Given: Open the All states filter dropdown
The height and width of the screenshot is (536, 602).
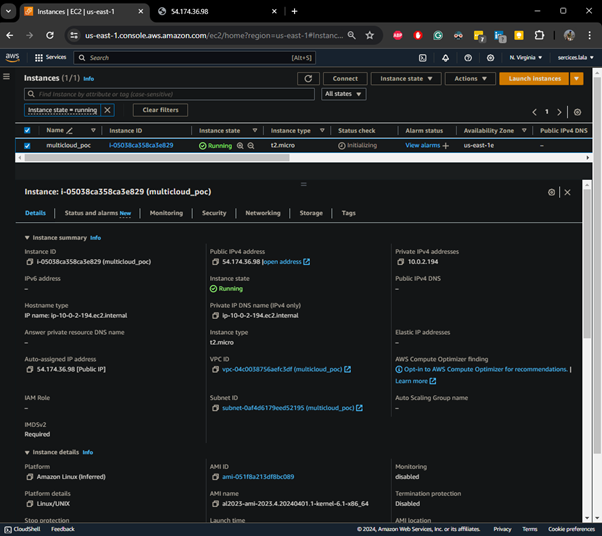Looking at the screenshot, I should 343,94.
